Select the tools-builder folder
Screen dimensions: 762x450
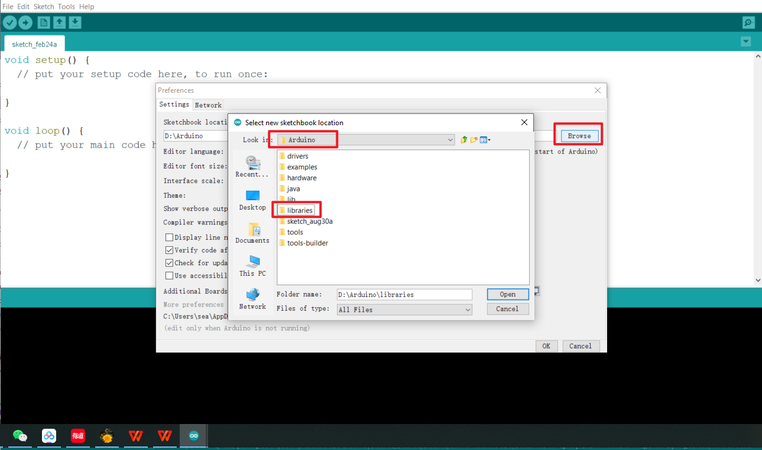(x=304, y=243)
